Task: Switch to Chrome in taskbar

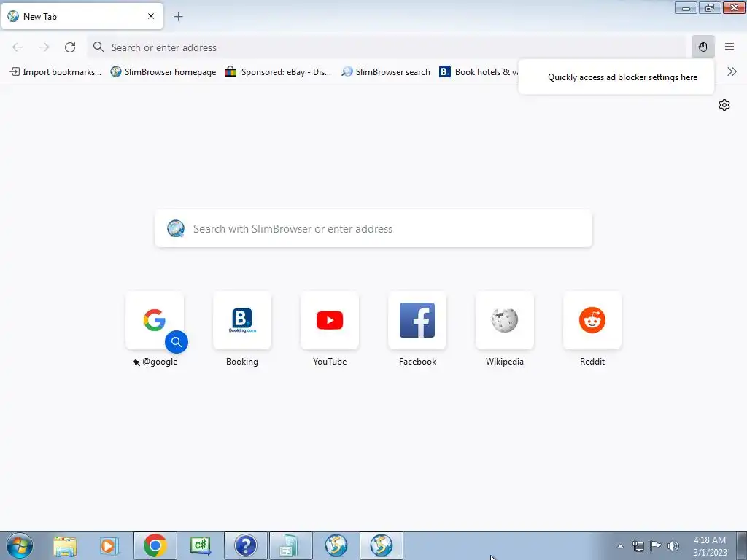Action: click(x=155, y=545)
